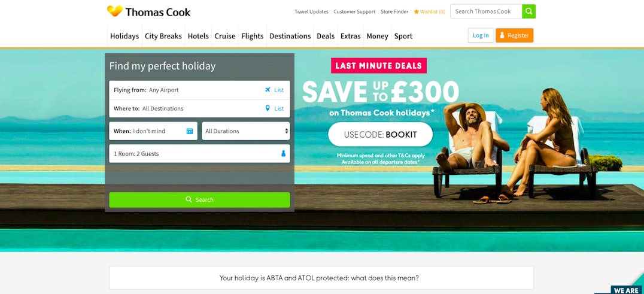This screenshot has width=644, height=294.
Task: Click the Thomas Cook heart logo
Action: [115, 11]
